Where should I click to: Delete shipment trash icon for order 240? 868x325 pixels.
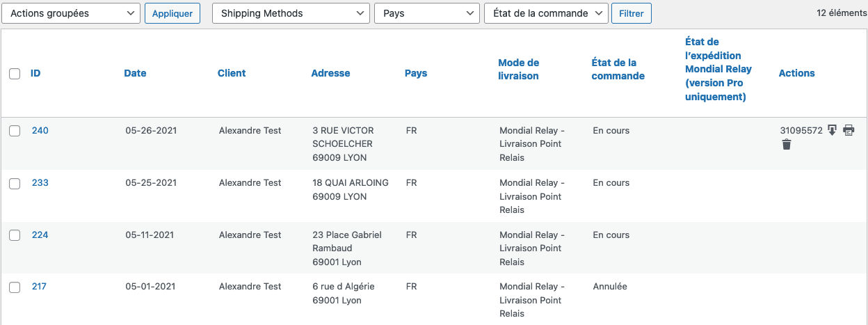tap(787, 145)
